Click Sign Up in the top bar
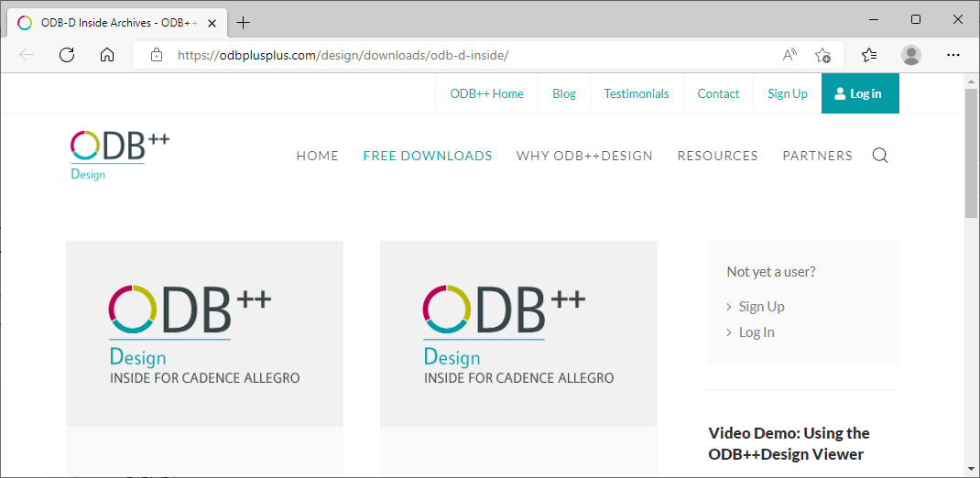This screenshot has width=980, height=478. (788, 93)
